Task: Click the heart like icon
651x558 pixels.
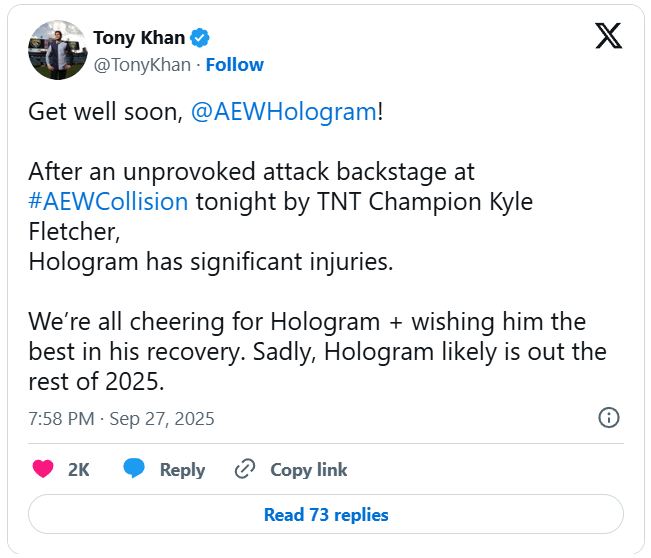Action: [44, 469]
